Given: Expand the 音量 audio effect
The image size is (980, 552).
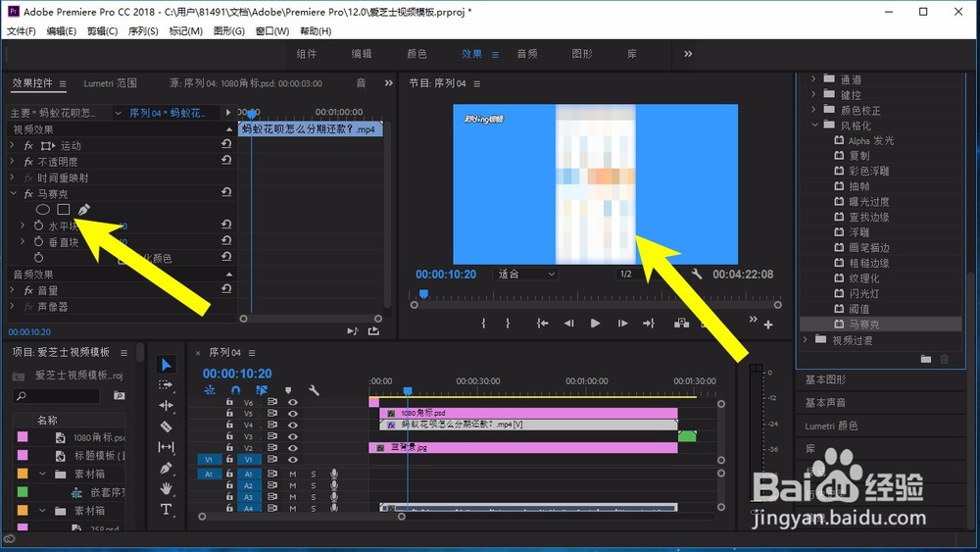Looking at the screenshot, I should pos(13,290).
